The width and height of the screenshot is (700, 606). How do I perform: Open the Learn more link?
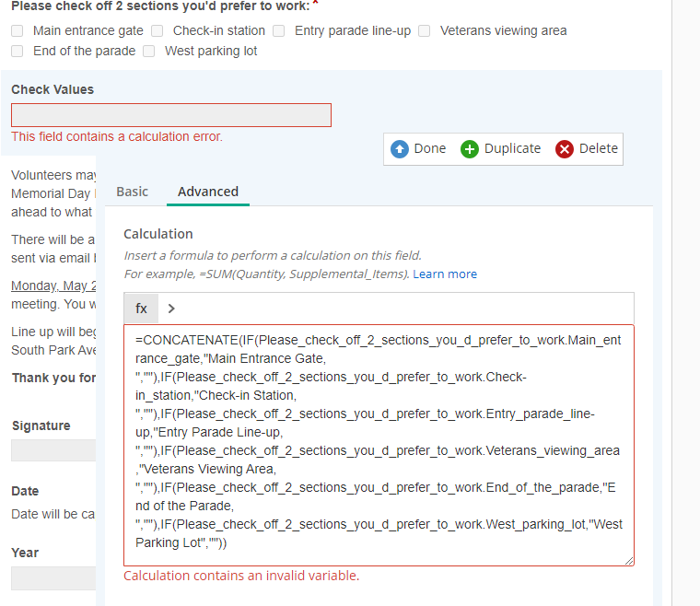445,274
